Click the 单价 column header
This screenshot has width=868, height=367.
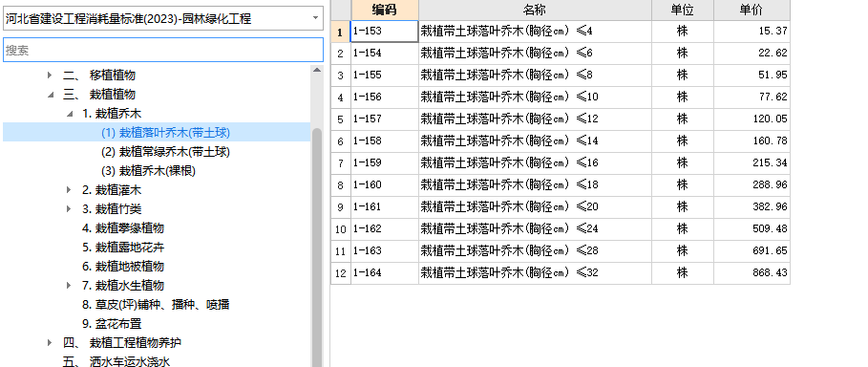click(752, 10)
